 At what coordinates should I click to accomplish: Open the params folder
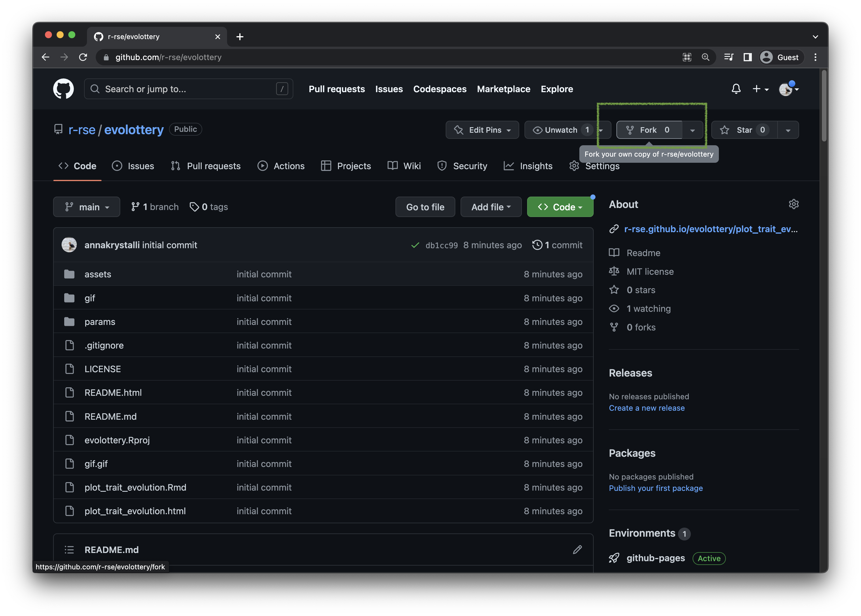coord(100,321)
